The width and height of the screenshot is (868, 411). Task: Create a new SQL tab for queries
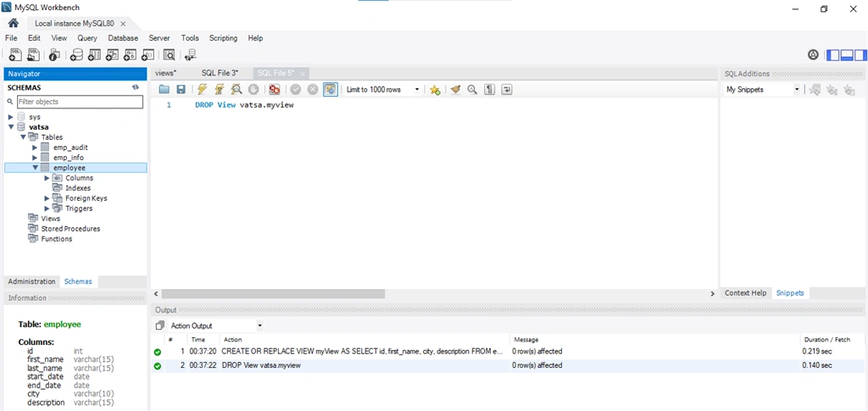[x=15, y=54]
